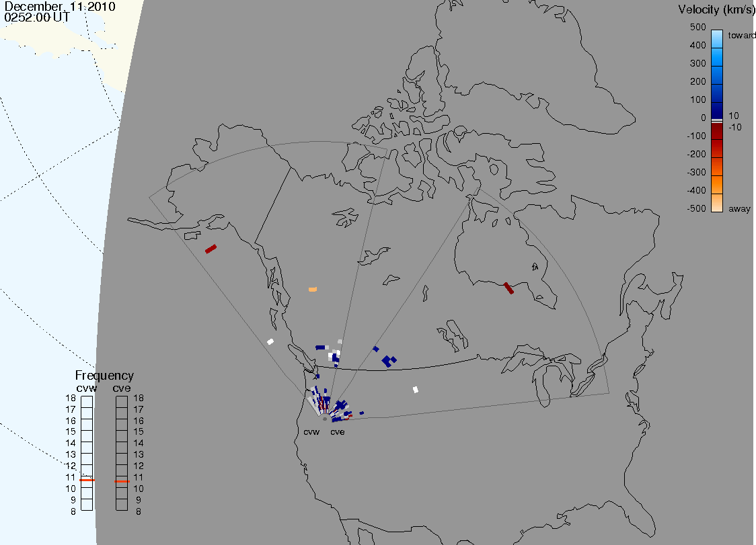This screenshot has height=545, width=756.
Task: Select the 'toward' label beside color bar
Action: click(741, 35)
